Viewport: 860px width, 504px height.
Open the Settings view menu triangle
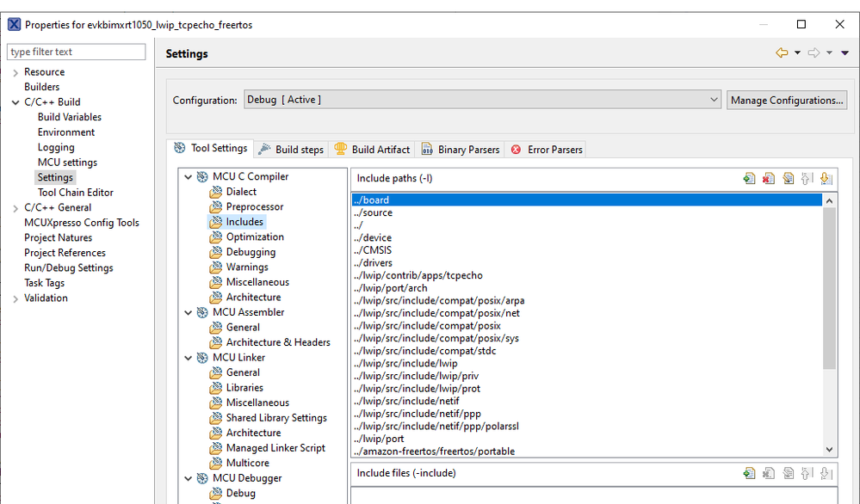click(845, 53)
